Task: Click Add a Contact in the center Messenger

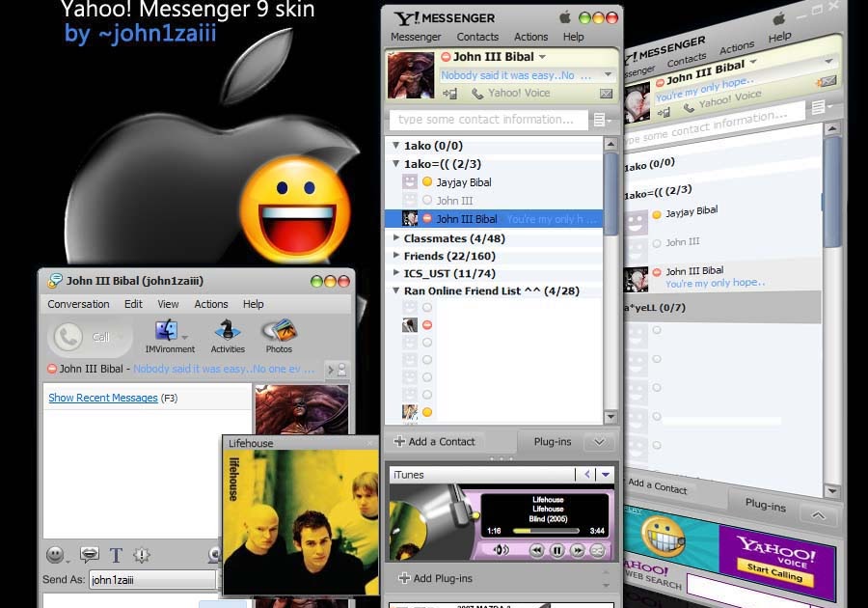Action: (435, 442)
